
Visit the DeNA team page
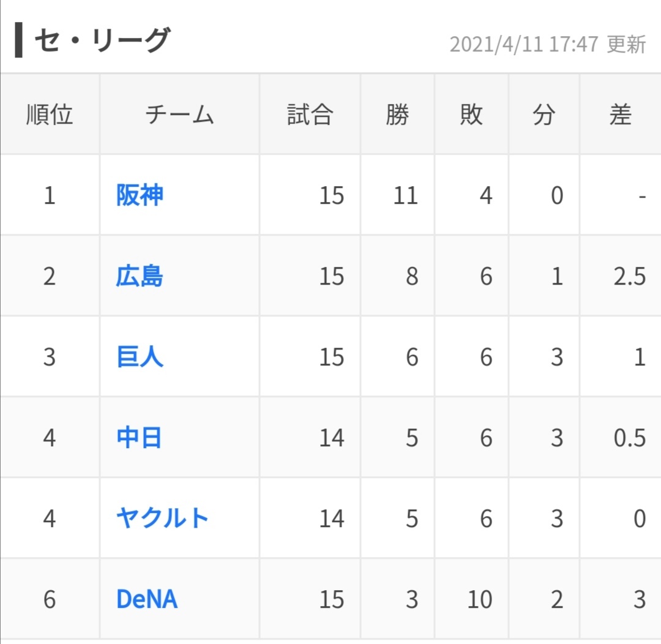click(x=147, y=600)
